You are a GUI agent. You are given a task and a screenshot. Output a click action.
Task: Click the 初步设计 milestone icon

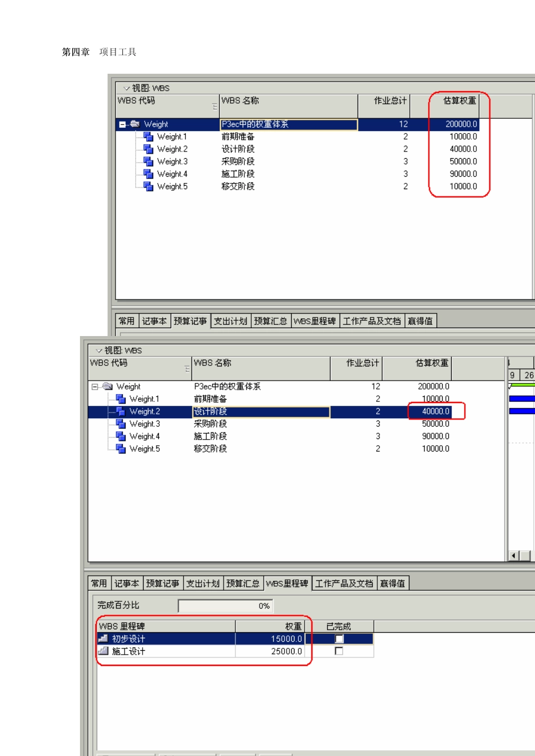[x=103, y=638]
